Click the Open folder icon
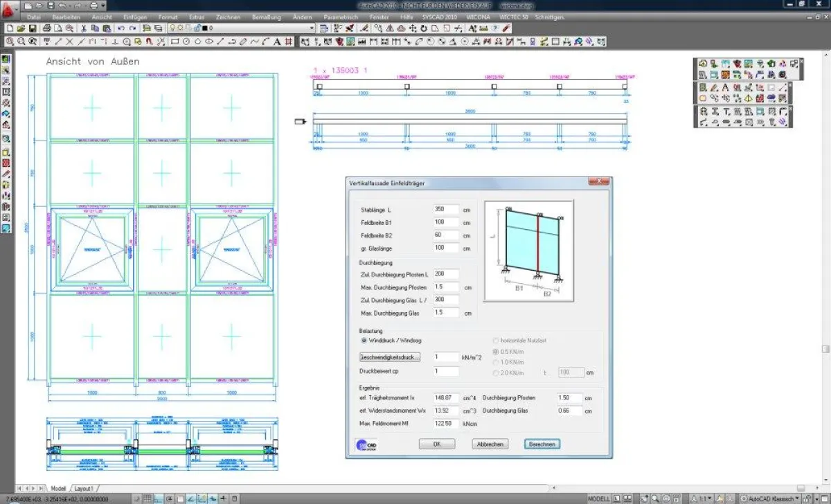Screen dimensions: 831x504 click(x=21, y=28)
